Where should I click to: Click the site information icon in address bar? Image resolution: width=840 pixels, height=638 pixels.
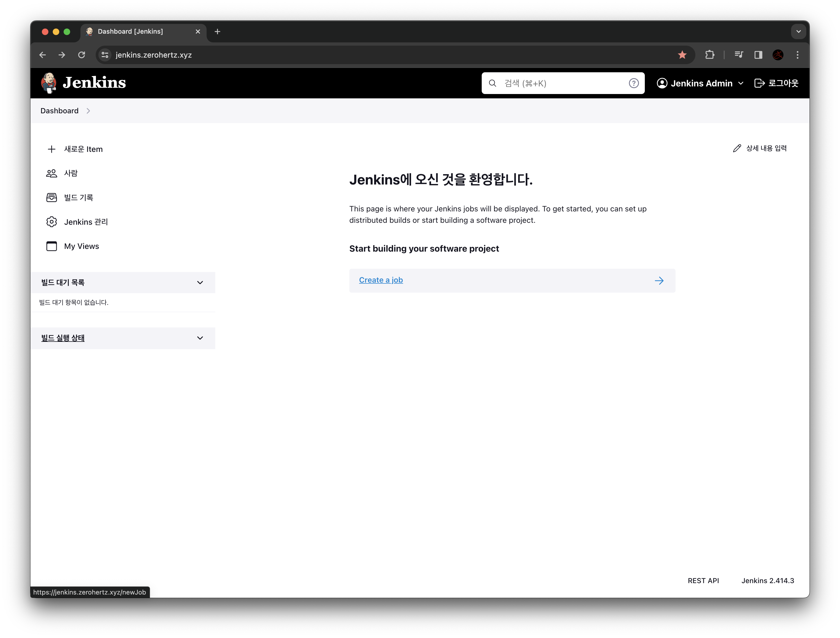105,55
